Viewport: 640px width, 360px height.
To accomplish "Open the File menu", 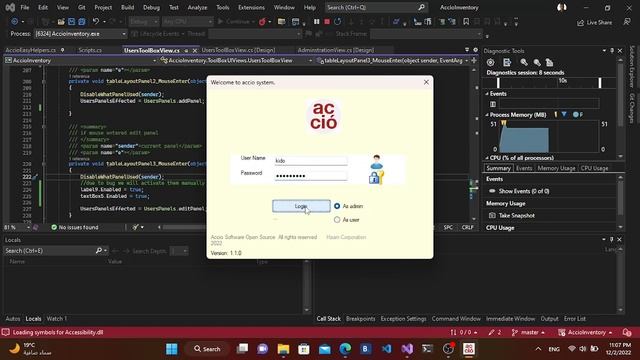I will 24,7.
